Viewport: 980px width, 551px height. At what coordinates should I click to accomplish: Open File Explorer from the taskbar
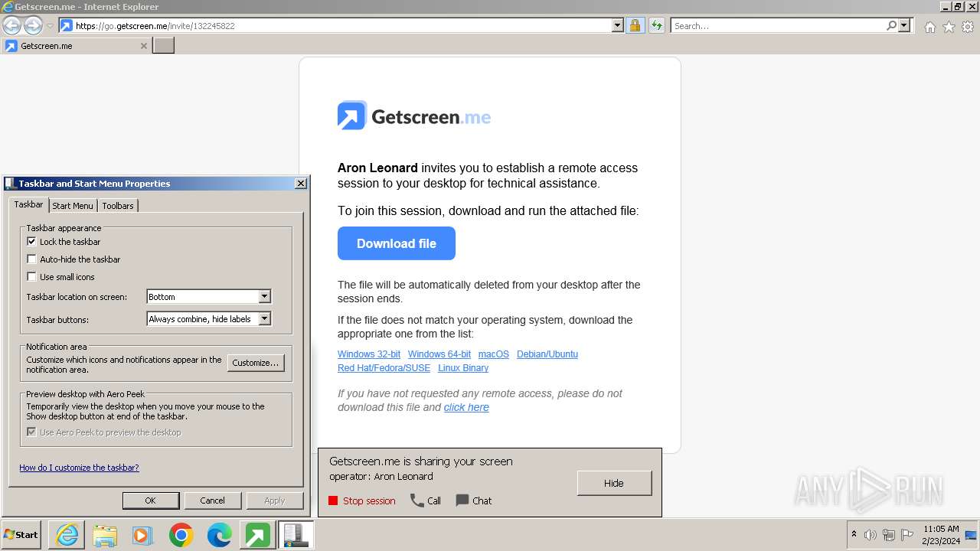pos(105,535)
